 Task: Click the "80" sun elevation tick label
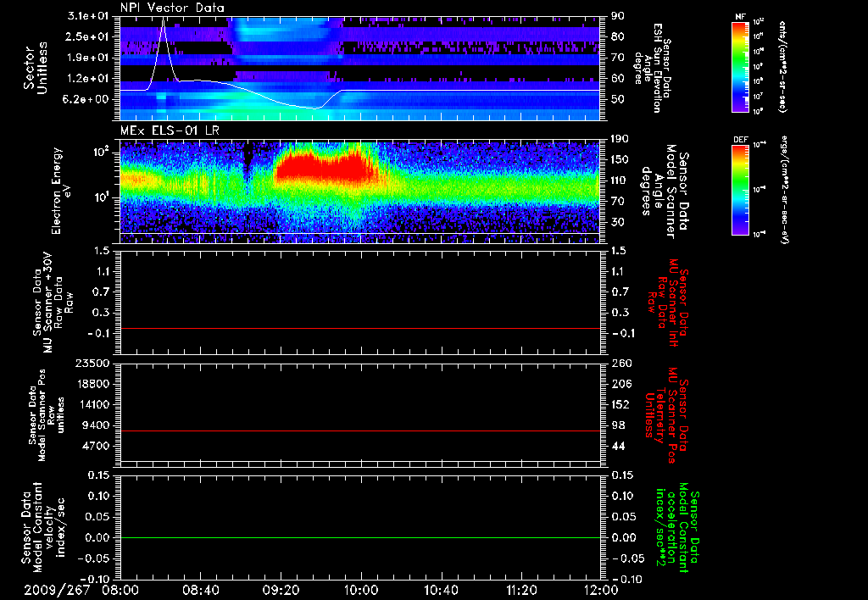tap(618, 36)
